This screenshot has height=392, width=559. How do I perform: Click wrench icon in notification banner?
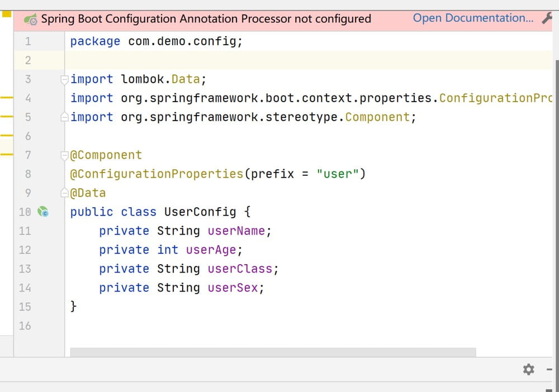(x=547, y=18)
